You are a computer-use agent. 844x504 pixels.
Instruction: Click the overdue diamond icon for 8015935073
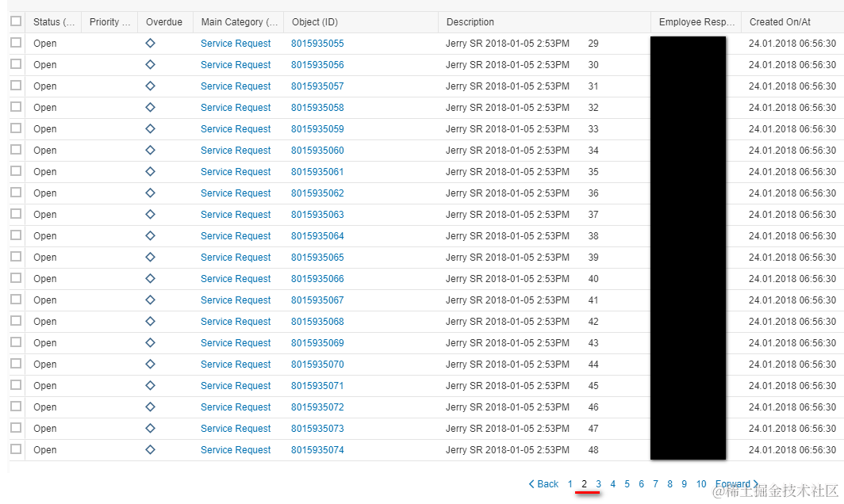point(150,428)
